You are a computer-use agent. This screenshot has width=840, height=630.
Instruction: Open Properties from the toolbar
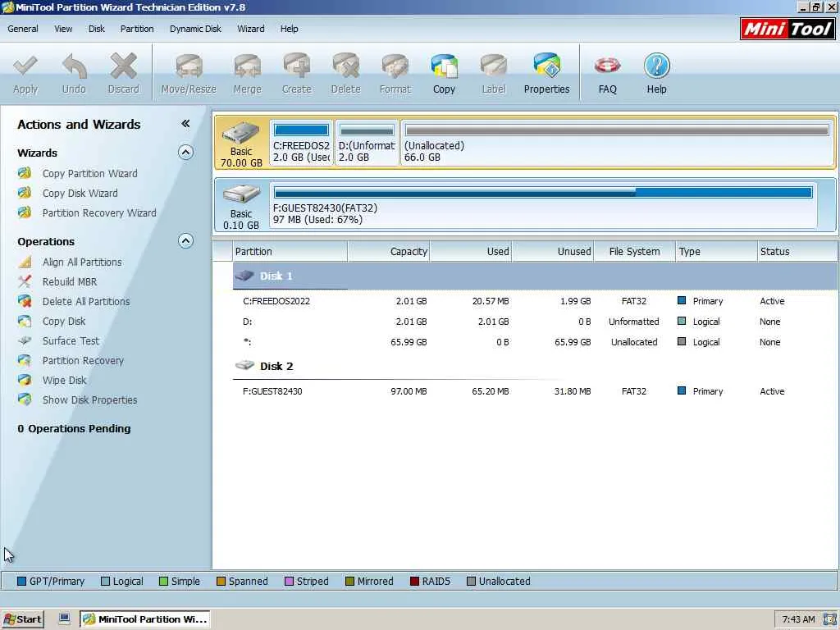click(546, 74)
